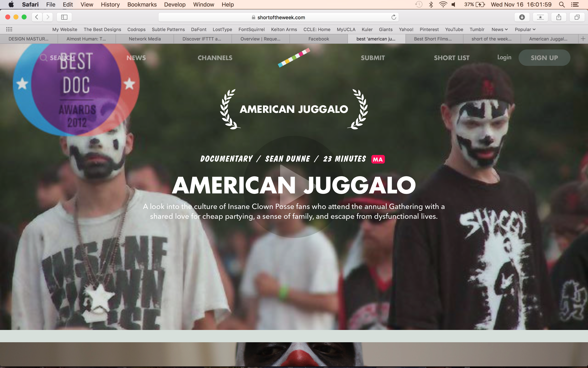Screen dimensions: 588x368
Task: Expand the News bookmarks folder
Action: tap(500, 29)
